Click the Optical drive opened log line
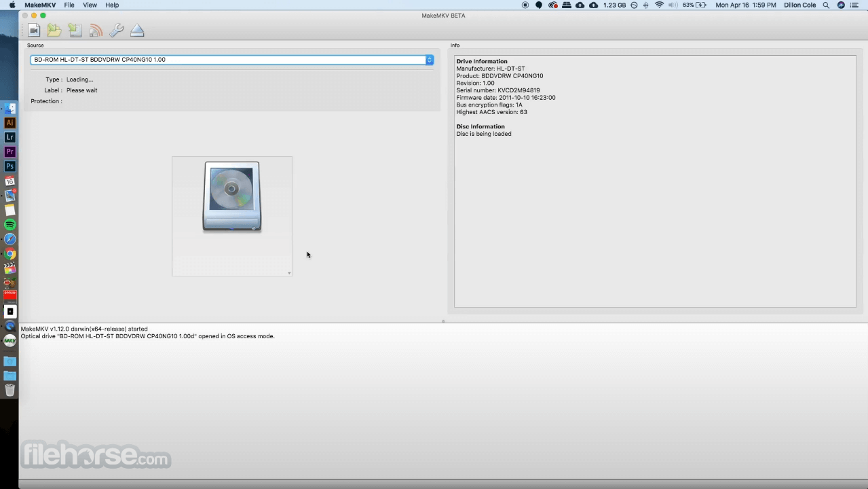Screen dimensions: 868x489 point(147,336)
